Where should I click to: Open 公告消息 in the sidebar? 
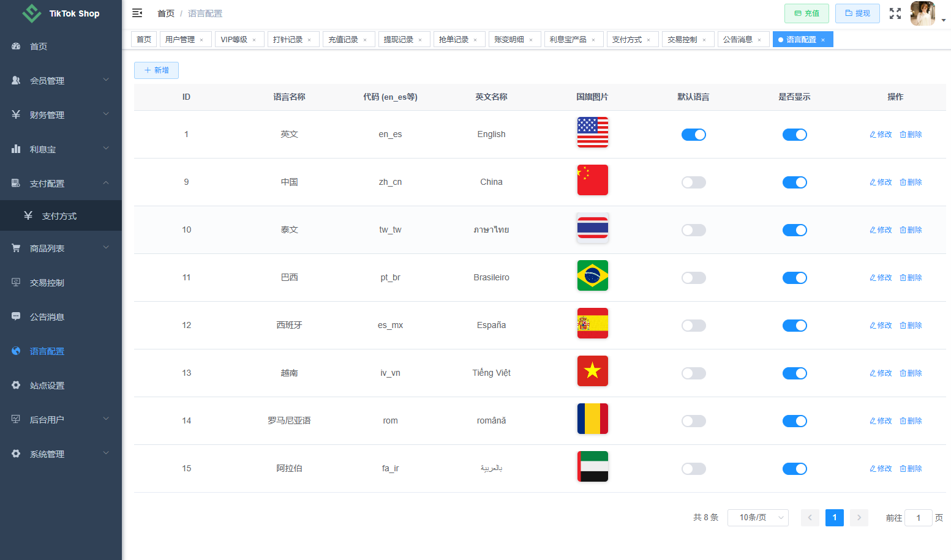coord(61,317)
